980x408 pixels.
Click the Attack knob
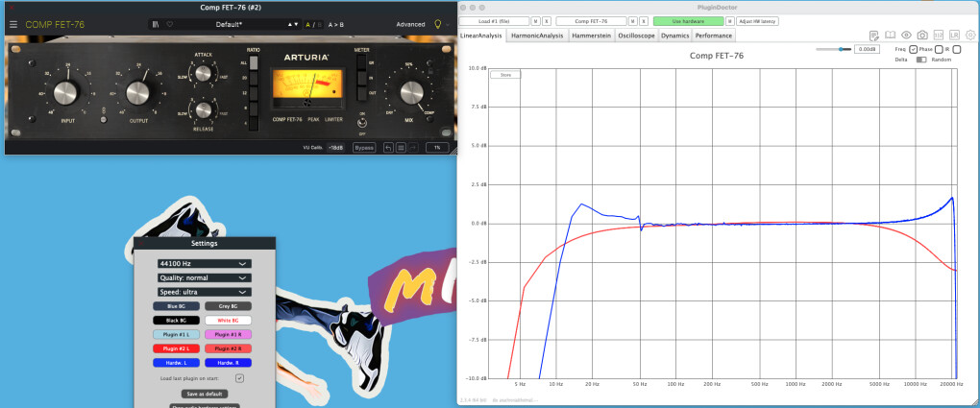click(203, 74)
